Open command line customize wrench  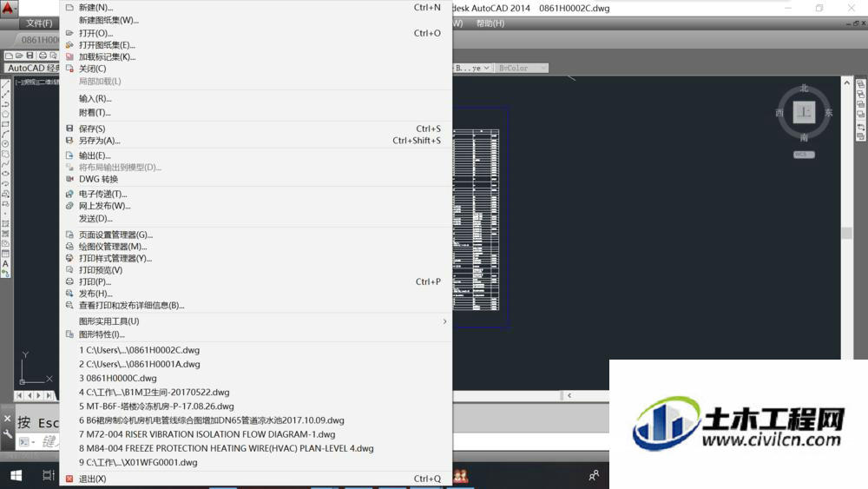coord(7,434)
